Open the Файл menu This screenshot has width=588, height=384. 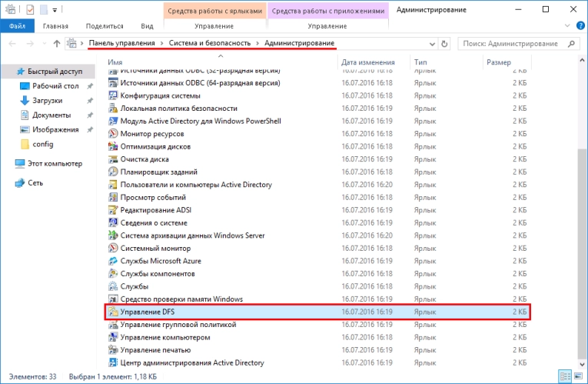click(15, 26)
